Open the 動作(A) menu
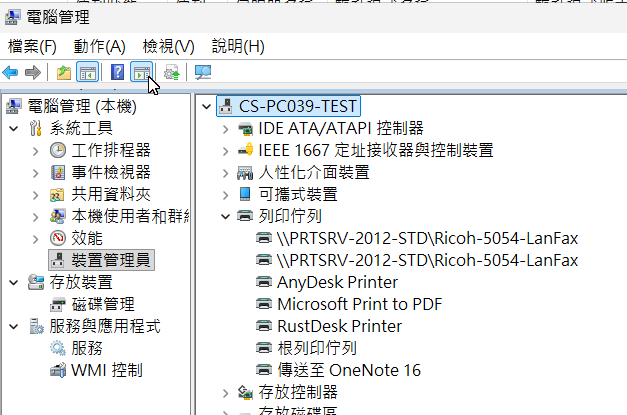This screenshot has width=627, height=415. click(99, 46)
